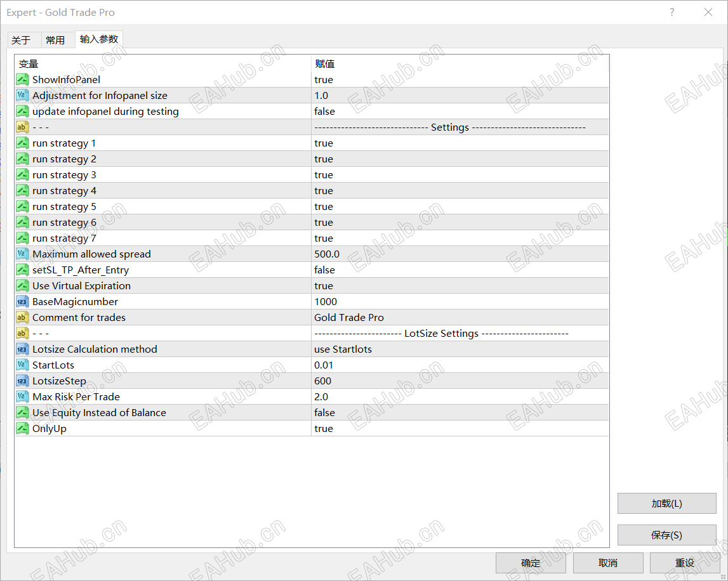Select the 'BaseMagicnumber' variable name
This screenshot has height=581, width=728.
pos(76,301)
